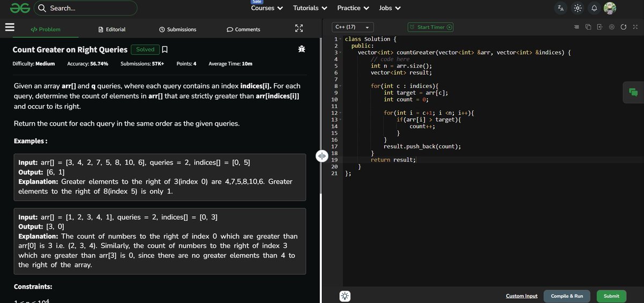Click the Custom Input link
This screenshot has height=303, width=644.
521,296
